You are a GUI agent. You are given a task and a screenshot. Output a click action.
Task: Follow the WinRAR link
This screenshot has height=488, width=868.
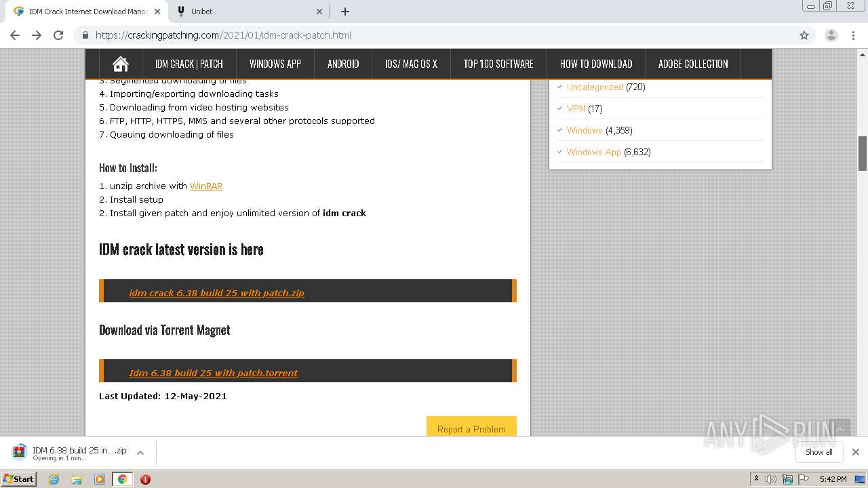point(206,186)
